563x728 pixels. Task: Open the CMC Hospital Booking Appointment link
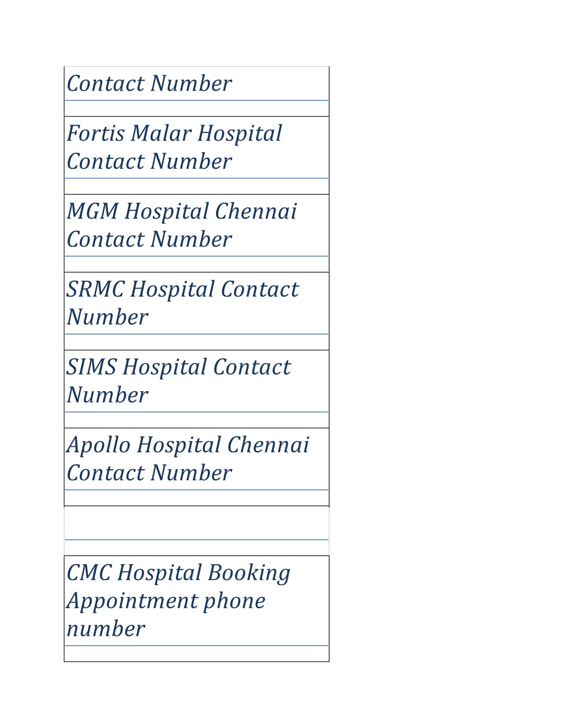(179, 601)
